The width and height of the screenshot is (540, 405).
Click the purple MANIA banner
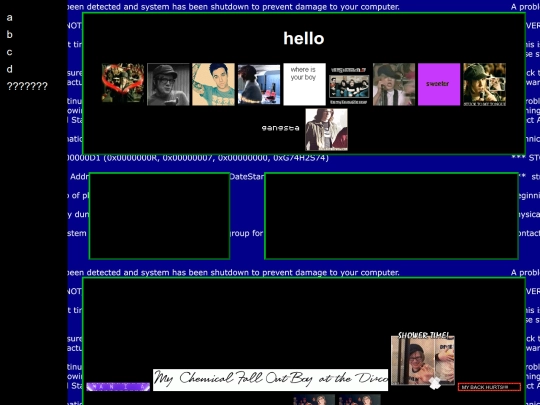[x=118, y=387]
